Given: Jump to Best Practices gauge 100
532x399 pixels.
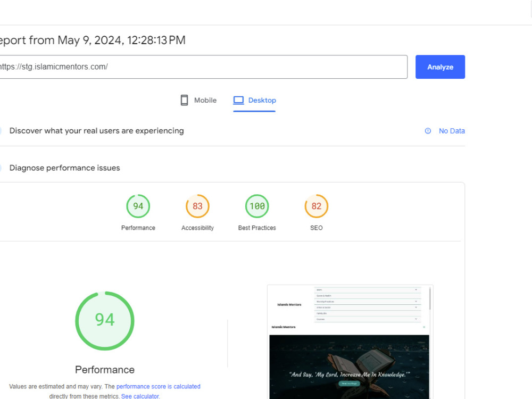Looking at the screenshot, I should tap(257, 206).
